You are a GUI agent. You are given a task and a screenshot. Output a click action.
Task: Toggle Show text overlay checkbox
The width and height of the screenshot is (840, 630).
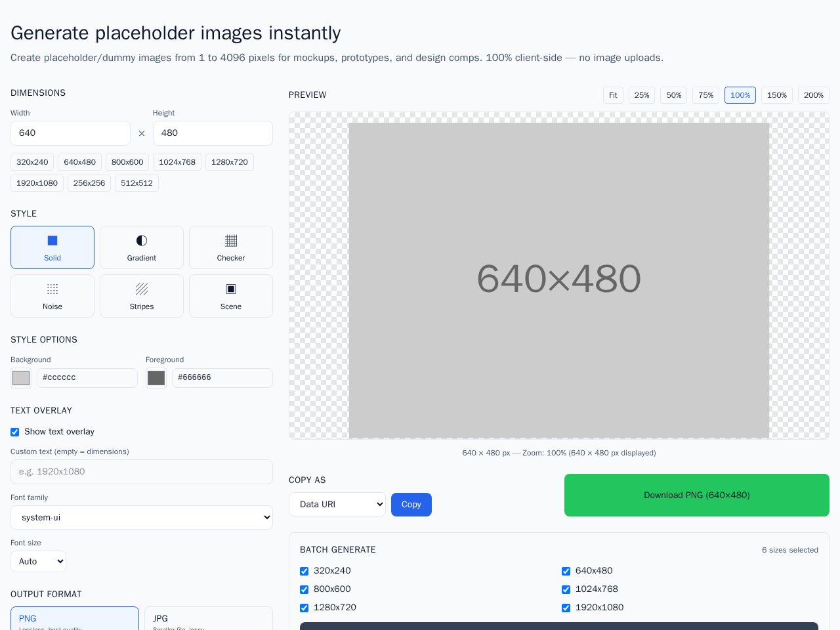click(x=14, y=432)
